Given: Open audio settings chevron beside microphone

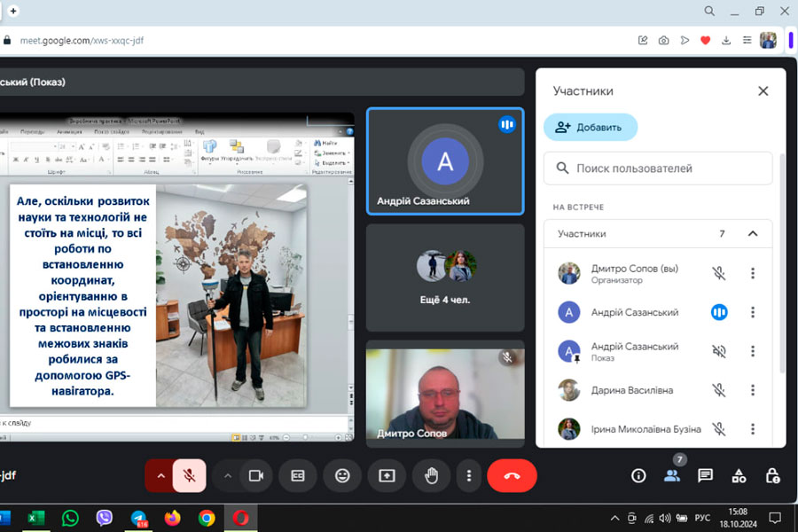Looking at the screenshot, I should tap(160, 475).
